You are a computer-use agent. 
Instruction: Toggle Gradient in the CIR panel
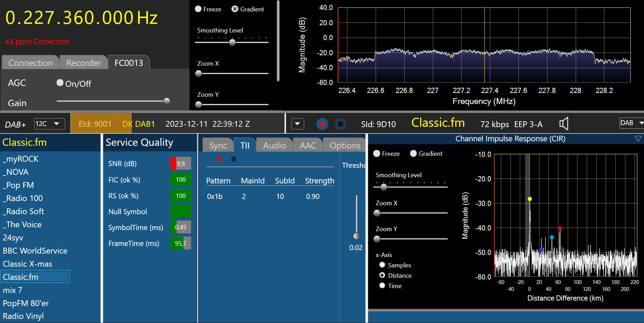pyautogui.click(x=413, y=153)
